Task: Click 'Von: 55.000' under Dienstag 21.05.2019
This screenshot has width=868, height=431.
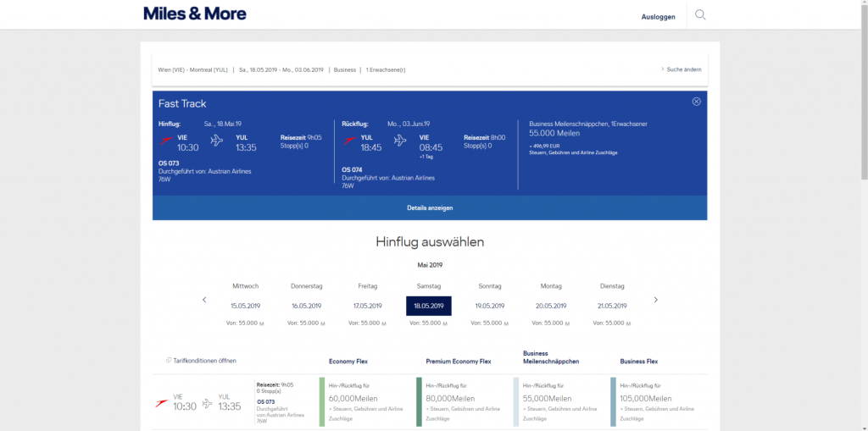Action: coord(612,323)
